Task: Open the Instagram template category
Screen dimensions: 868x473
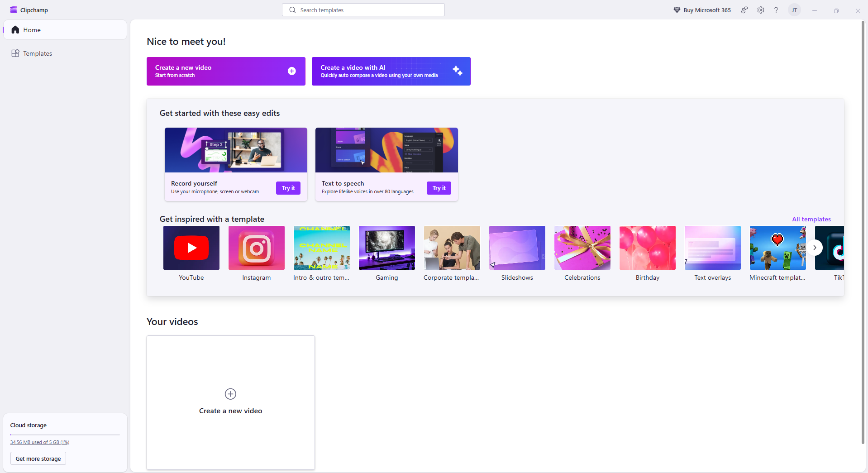Action: click(257, 248)
